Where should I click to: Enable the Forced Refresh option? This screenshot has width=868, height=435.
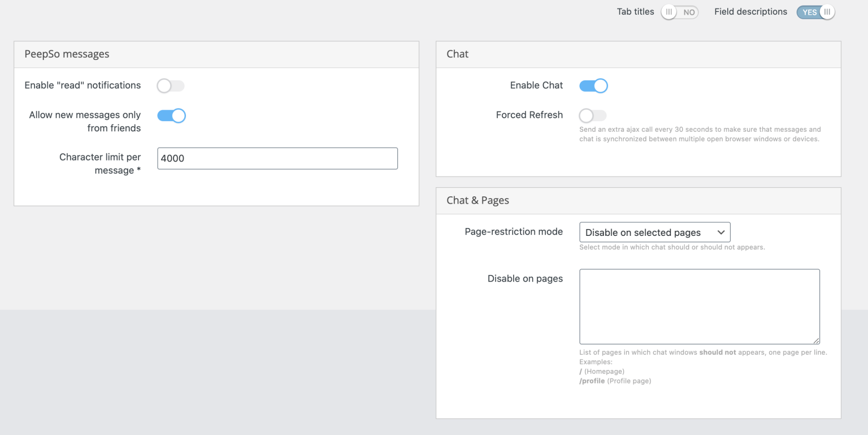(592, 115)
